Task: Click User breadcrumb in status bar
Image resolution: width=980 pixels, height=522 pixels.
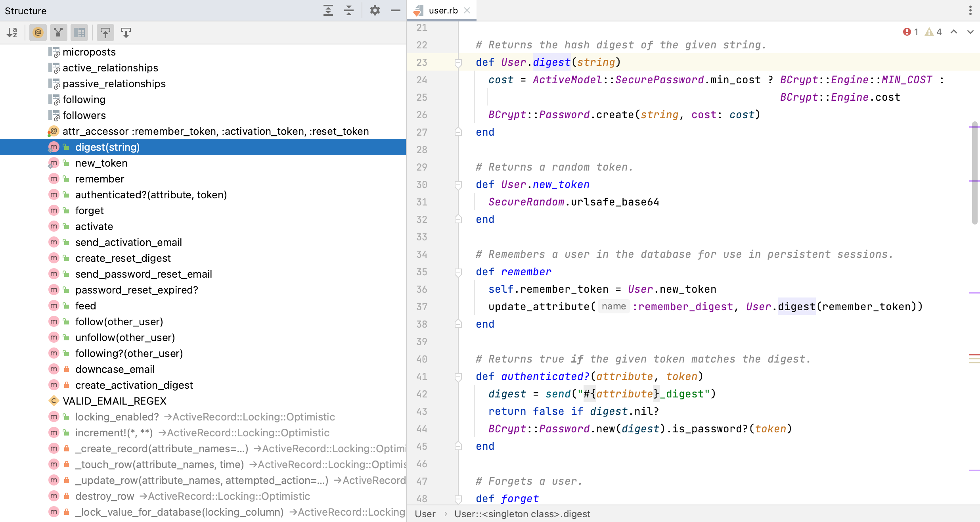Action: coord(425,514)
